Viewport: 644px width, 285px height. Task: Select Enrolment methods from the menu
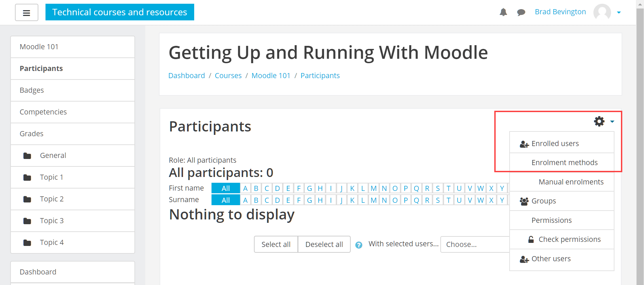pyautogui.click(x=564, y=163)
